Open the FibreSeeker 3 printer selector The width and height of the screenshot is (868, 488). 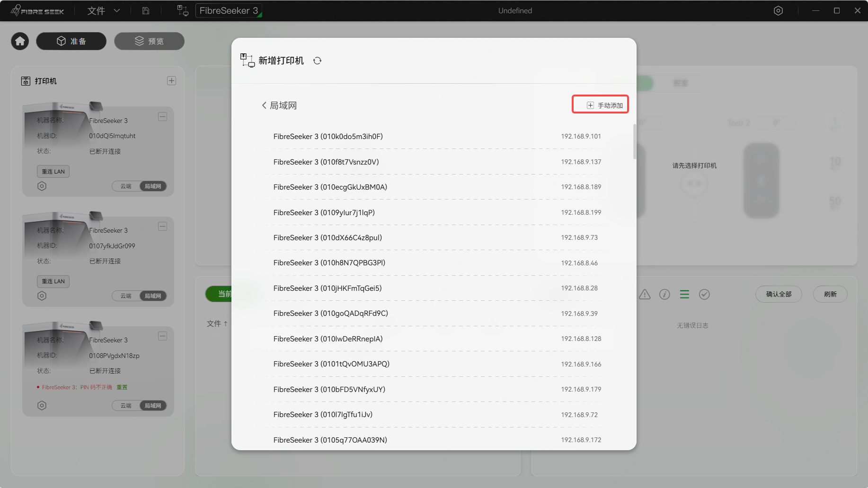click(229, 10)
